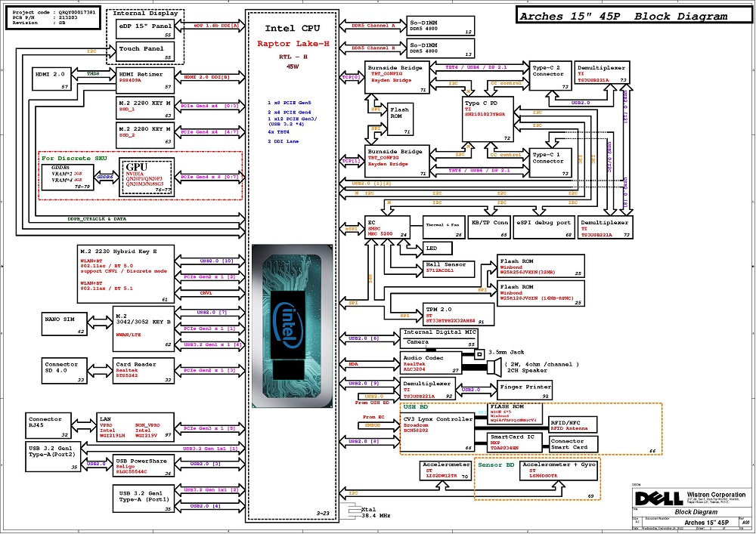Click the Dell logo in title block

pyautogui.click(x=658, y=499)
